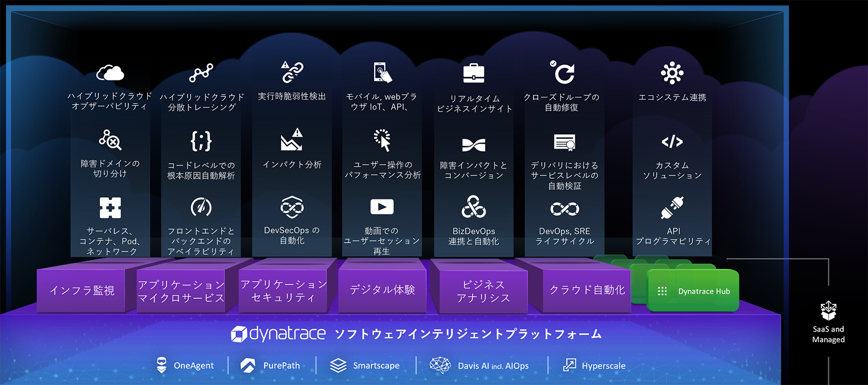Click the BizDevOps 連携と自動化 label
The image size is (868, 385).
pyautogui.click(x=474, y=236)
